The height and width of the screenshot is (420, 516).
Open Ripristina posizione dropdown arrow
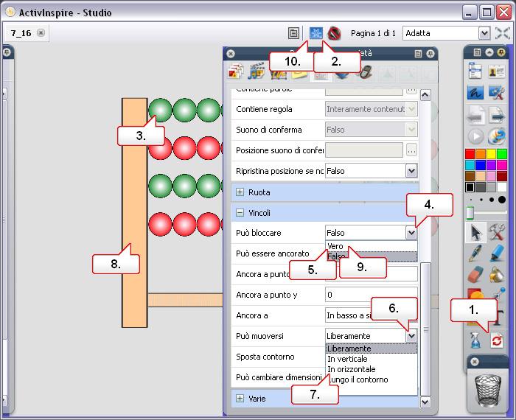point(411,171)
